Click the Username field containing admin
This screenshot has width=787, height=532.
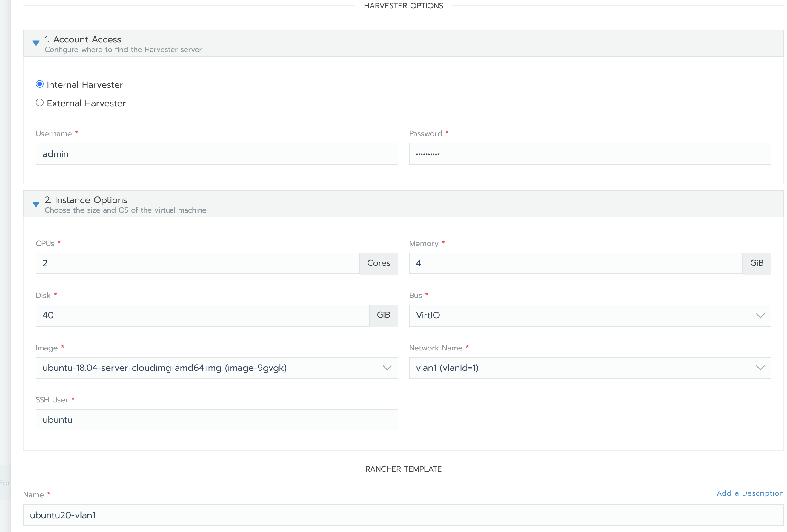[217, 154]
